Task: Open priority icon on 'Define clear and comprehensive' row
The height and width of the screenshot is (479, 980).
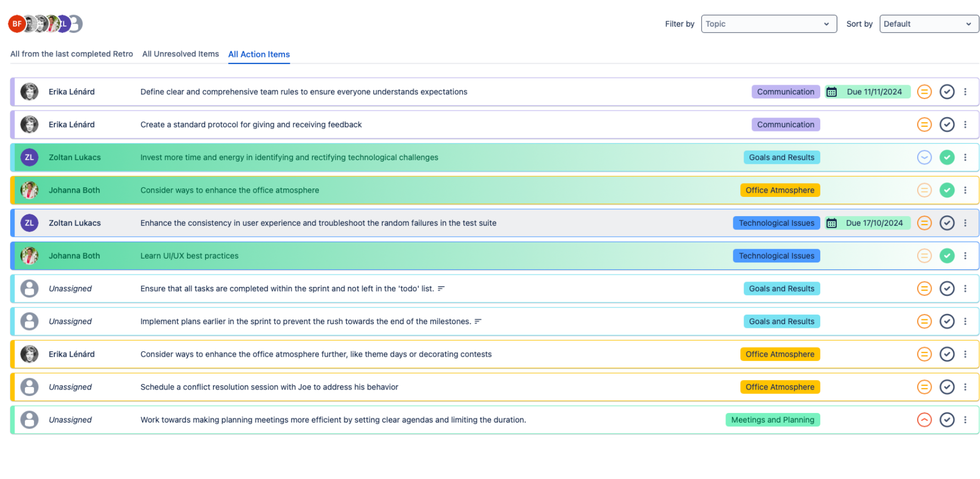Action: [924, 92]
